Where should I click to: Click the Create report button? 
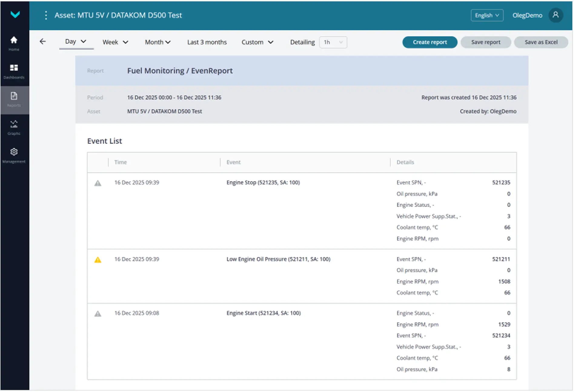point(429,42)
